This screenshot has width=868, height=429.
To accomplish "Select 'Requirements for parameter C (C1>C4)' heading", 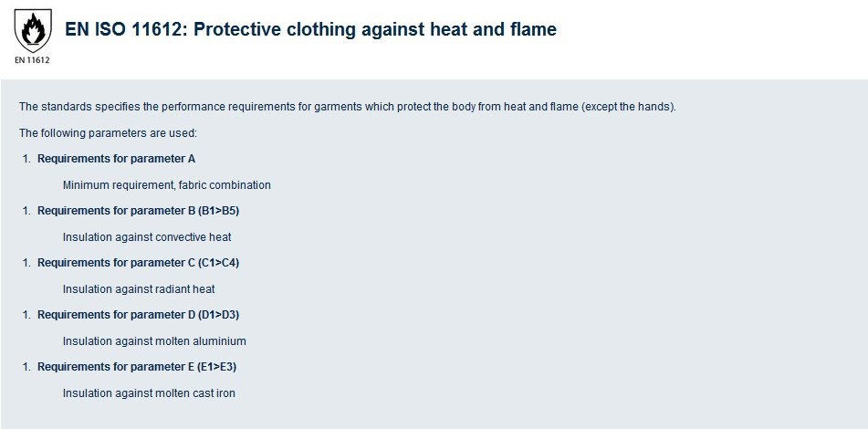I will [x=139, y=263].
